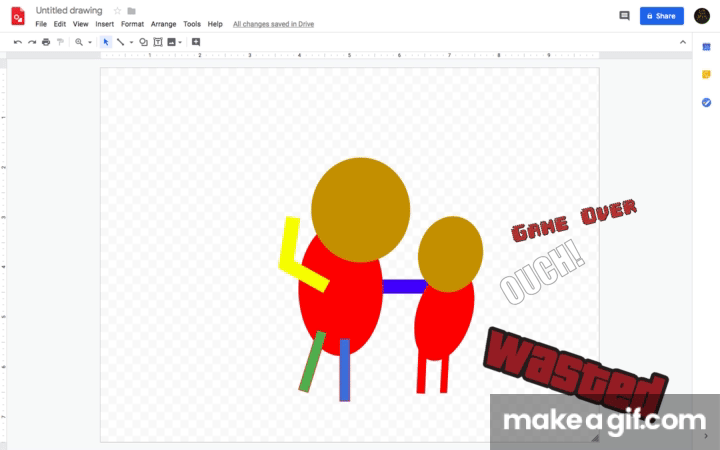The width and height of the screenshot is (720, 450).
Task: Choose the Line drawing tool
Action: tap(120, 42)
